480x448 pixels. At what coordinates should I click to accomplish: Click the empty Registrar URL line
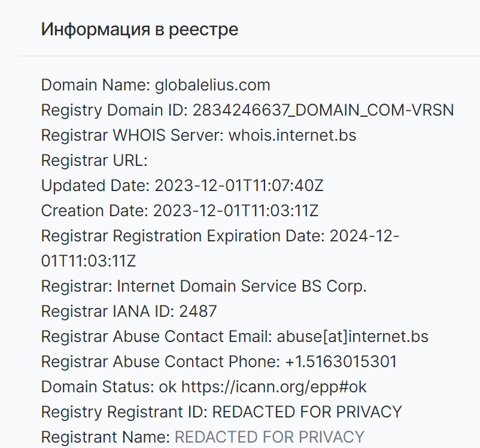click(x=95, y=161)
